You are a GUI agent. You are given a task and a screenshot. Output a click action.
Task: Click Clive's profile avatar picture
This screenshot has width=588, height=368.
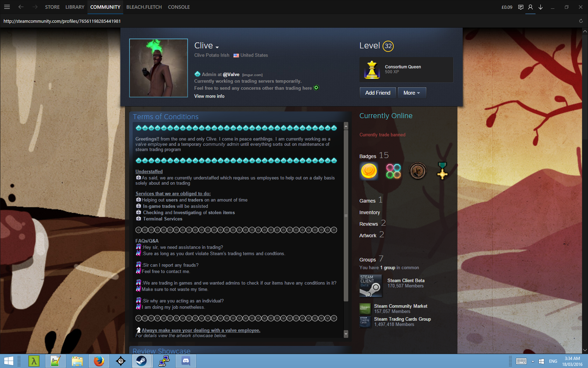click(x=159, y=68)
